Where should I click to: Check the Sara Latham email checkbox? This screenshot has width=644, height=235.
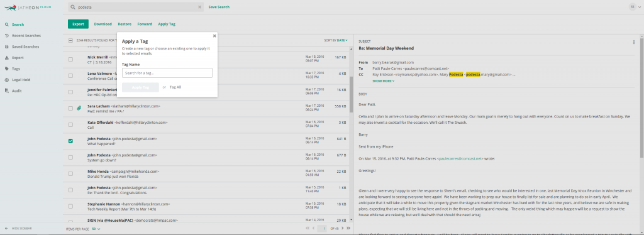click(x=70, y=108)
